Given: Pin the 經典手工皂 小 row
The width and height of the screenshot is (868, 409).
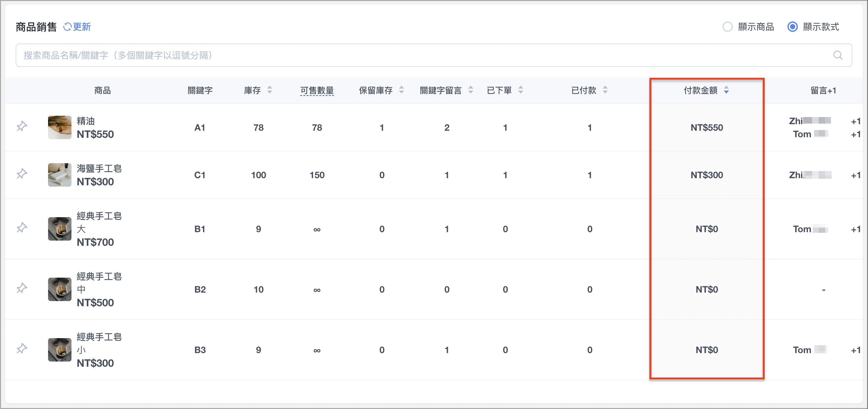Looking at the screenshot, I should 22,349.
